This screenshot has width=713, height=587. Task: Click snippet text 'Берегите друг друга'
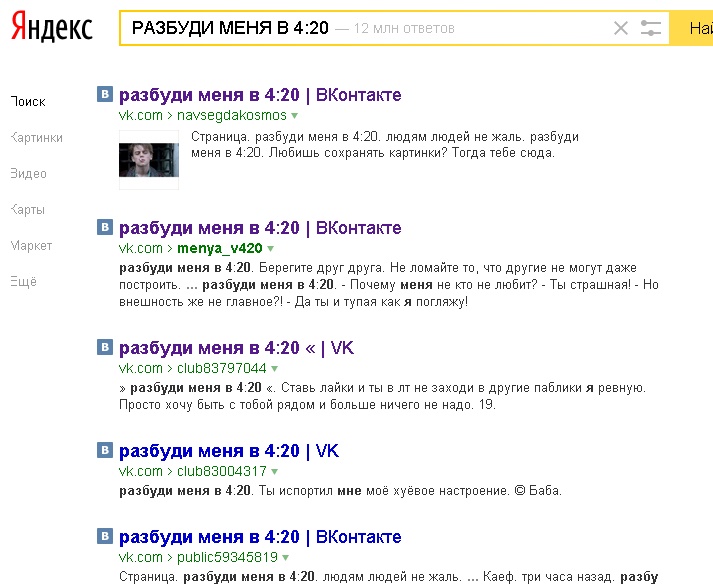pos(322,268)
